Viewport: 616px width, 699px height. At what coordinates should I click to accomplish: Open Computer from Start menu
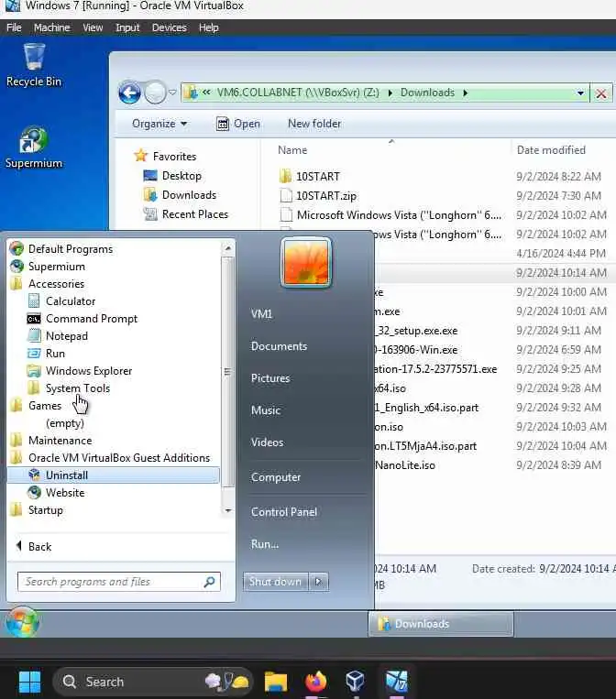(276, 477)
